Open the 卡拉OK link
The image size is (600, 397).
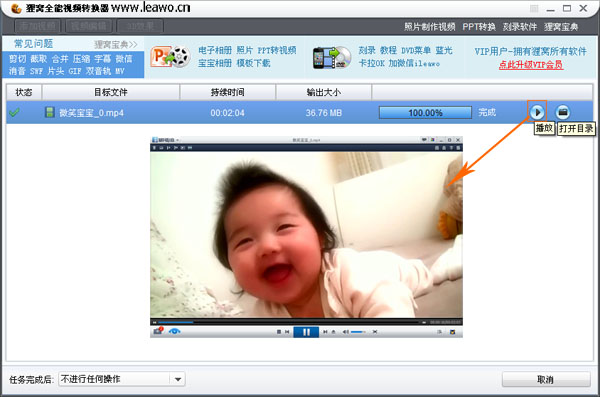pyautogui.click(x=372, y=63)
